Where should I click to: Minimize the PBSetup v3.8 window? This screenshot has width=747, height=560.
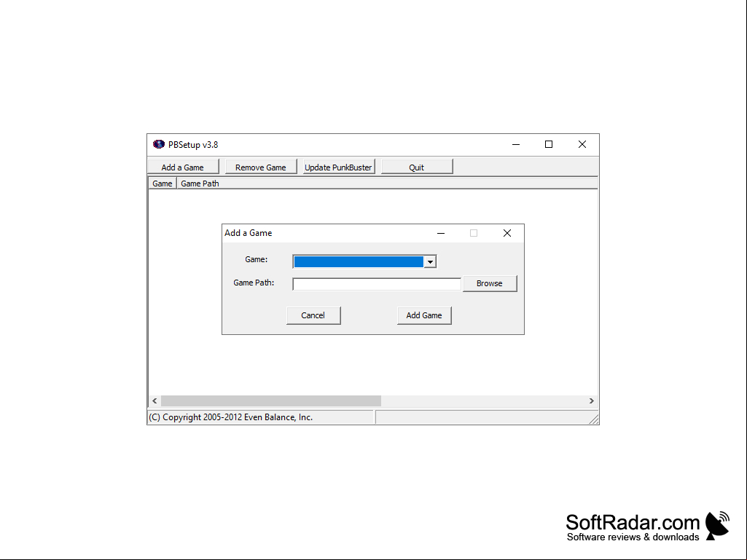pyautogui.click(x=516, y=144)
